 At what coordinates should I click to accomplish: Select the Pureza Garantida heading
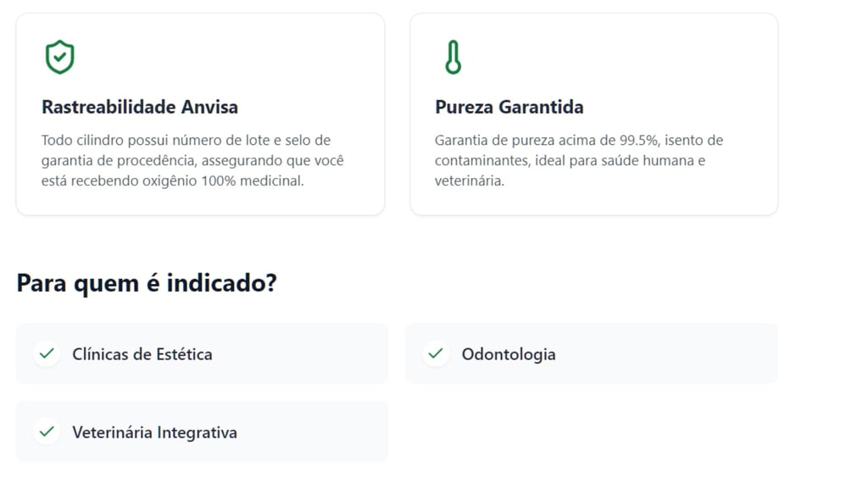coord(509,108)
